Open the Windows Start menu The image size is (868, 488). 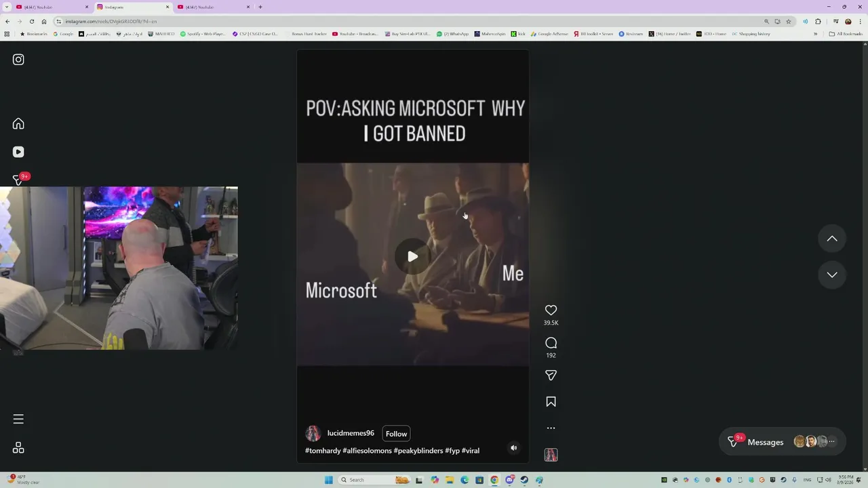click(x=329, y=480)
